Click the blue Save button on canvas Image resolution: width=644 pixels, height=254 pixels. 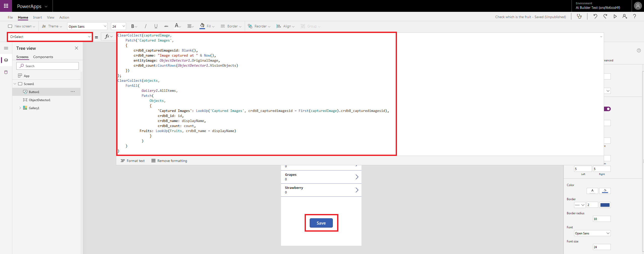click(x=321, y=223)
